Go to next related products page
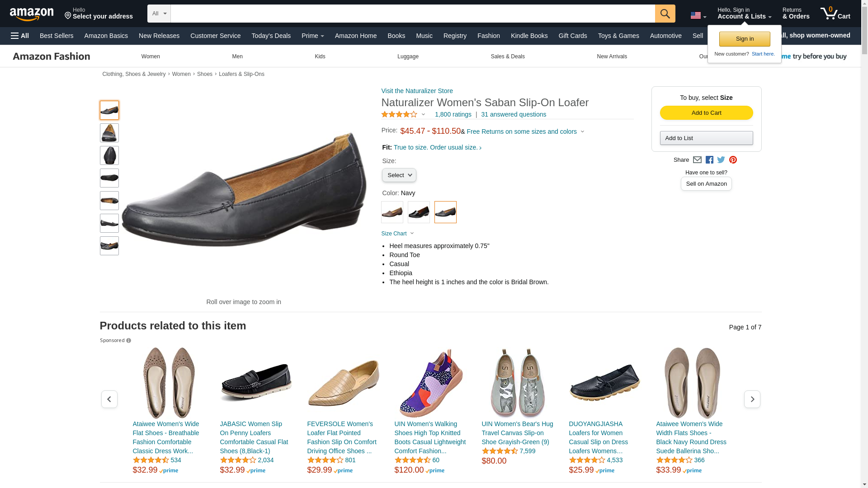868x488 pixels. pos(752,399)
